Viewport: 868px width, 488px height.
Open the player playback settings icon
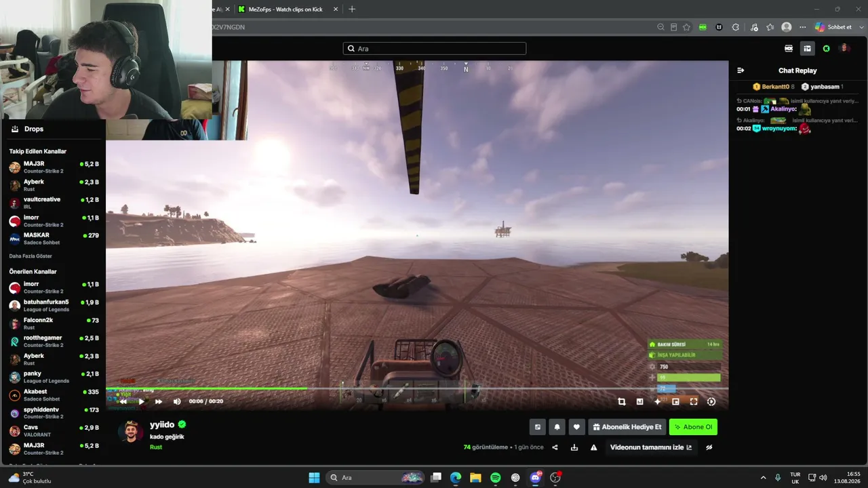pos(711,401)
